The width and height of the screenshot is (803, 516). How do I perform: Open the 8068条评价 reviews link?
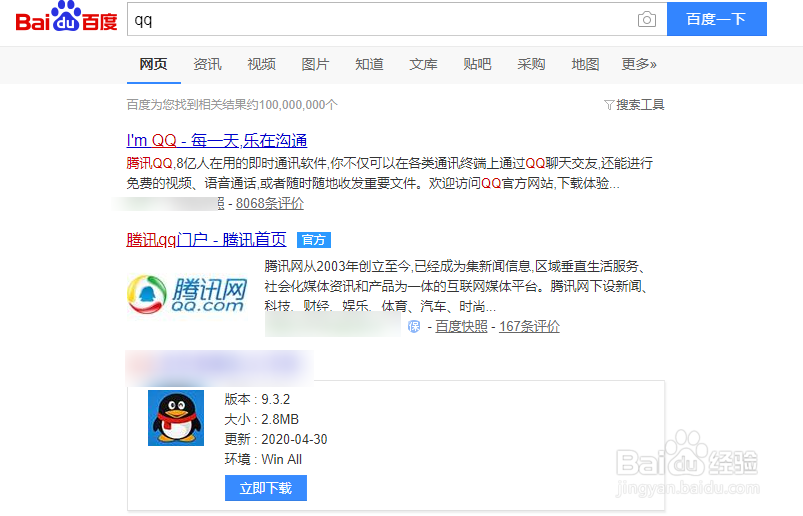pyautogui.click(x=270, y=203)
